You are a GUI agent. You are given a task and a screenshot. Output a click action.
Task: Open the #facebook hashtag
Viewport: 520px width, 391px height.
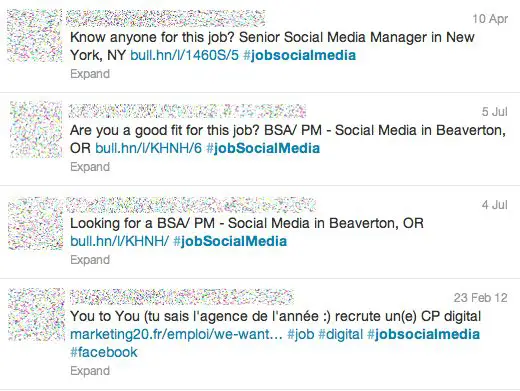104,352
